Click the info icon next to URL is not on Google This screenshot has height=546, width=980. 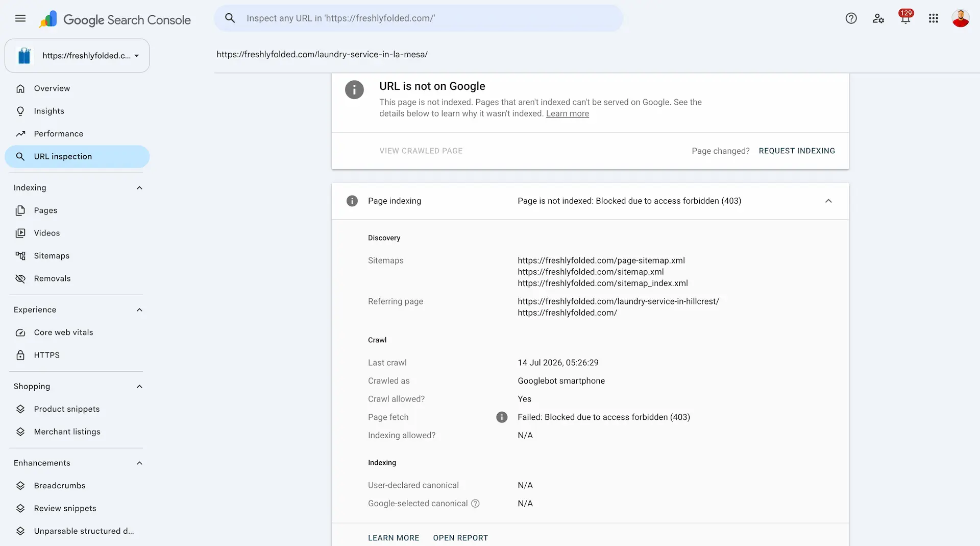(354, 90)
